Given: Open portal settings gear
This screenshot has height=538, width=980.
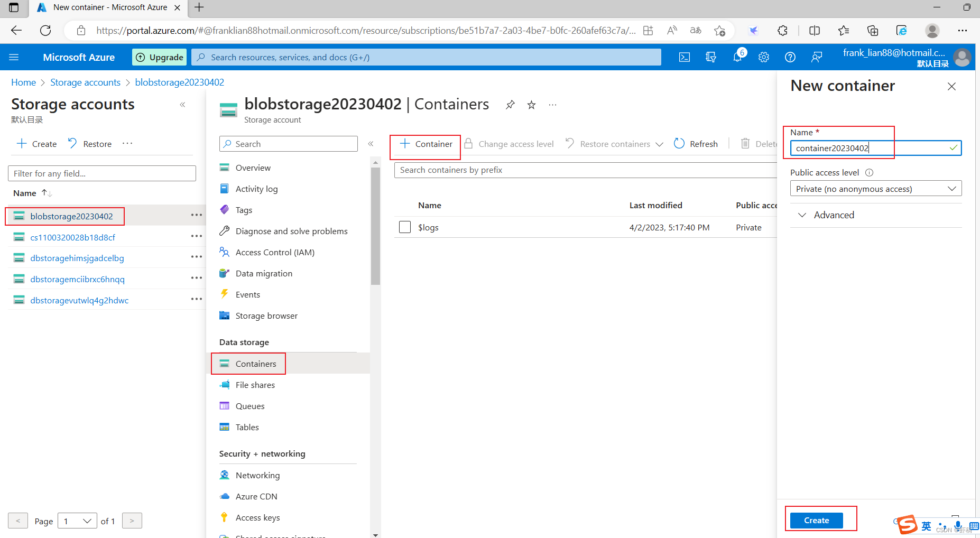Looking at the screenshot, I should click(x=764, y=57).
